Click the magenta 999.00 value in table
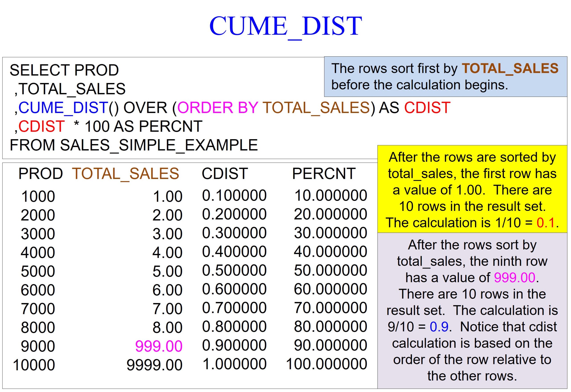Image resolution: width=571 pixels, height=392 pixels. (159, 347)
